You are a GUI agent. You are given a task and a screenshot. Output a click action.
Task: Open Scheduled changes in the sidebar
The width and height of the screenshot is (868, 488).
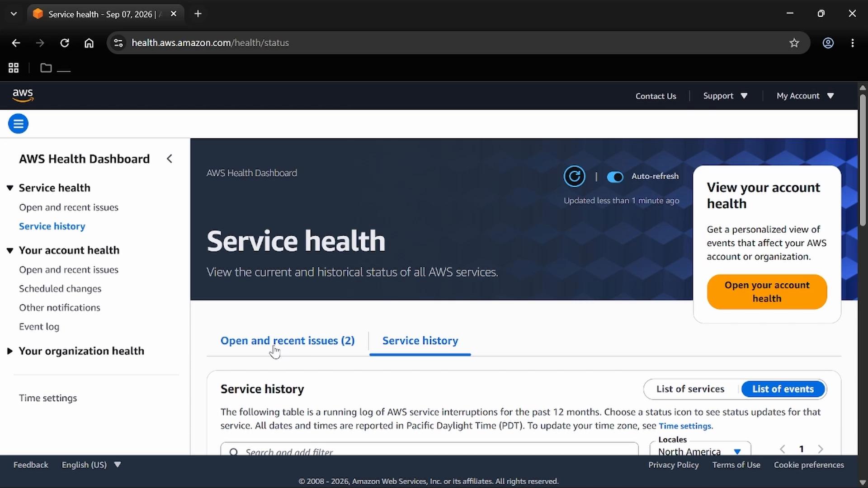click(60, 289)
